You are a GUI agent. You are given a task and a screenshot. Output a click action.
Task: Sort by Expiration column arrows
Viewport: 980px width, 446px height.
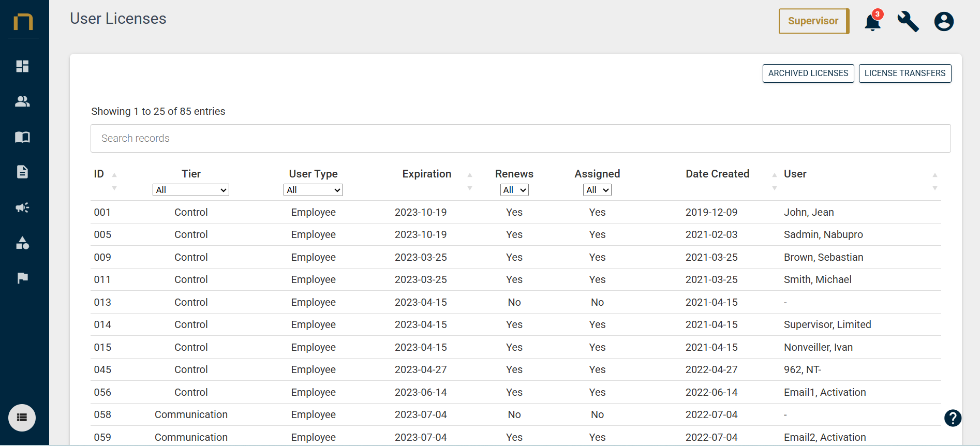click(x=470, y=182)
